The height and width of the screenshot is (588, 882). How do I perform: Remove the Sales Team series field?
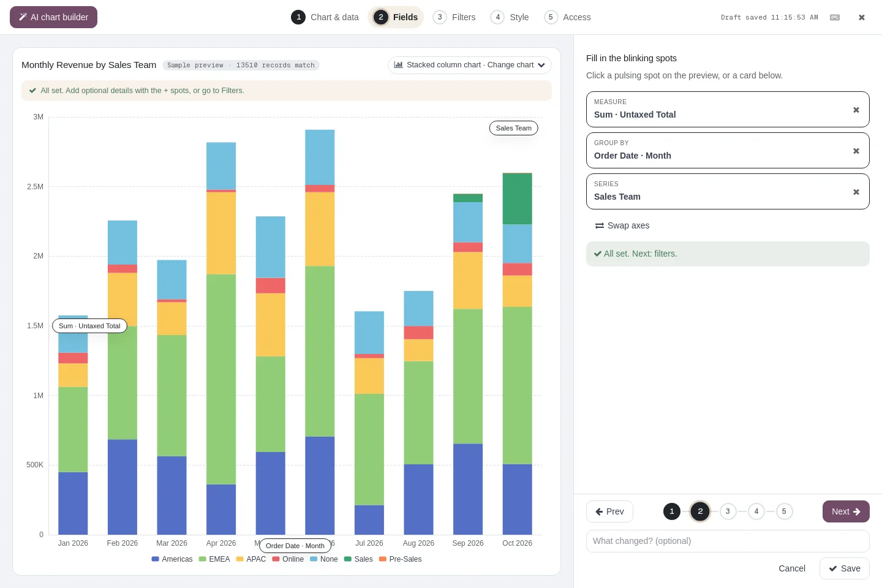coord(856,192)
